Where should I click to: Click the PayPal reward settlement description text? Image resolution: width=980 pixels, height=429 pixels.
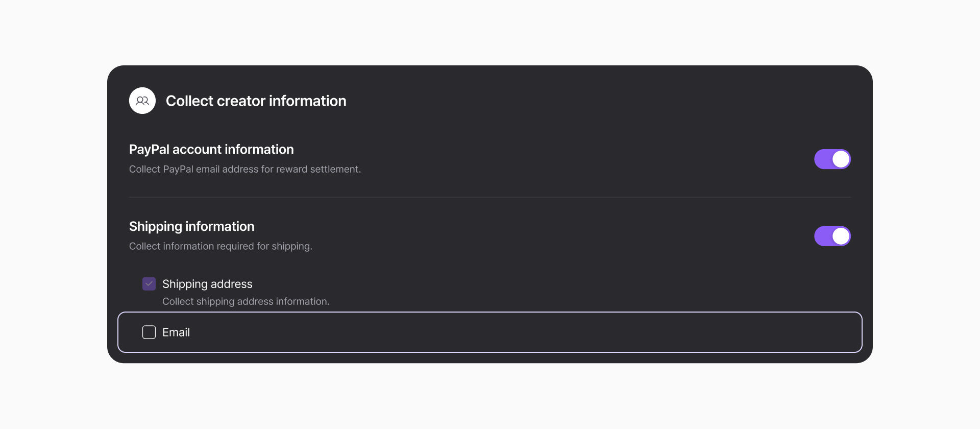[244, 169]
